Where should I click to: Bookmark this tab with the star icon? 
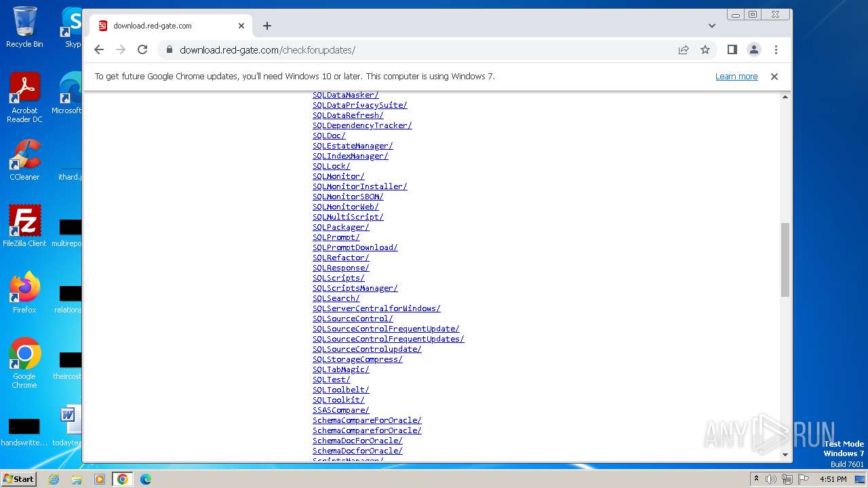(x=705, y=49)
